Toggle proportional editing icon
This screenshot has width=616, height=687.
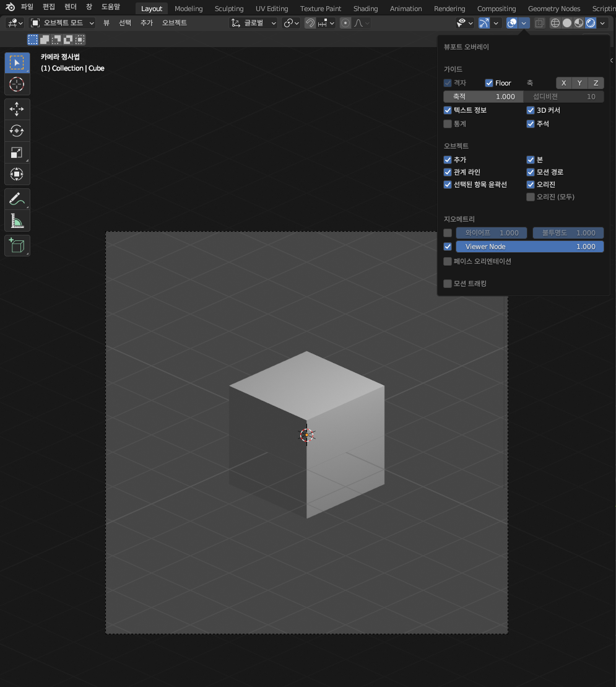pyautogui.click(x=345, y=23)
